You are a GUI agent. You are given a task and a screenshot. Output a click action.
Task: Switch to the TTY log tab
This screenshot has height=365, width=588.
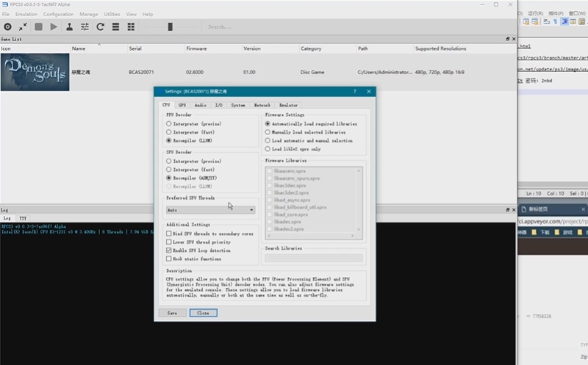23,218
